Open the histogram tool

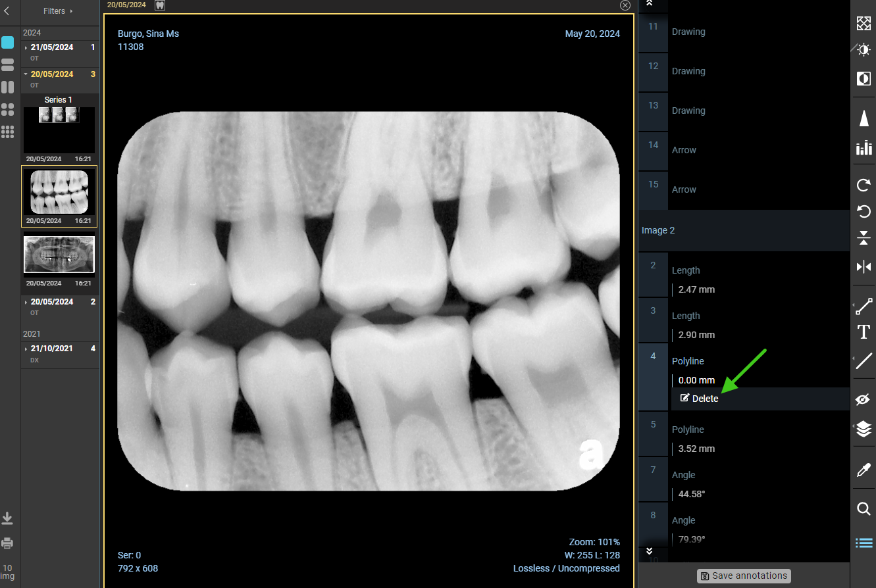(x=863, y=148)
